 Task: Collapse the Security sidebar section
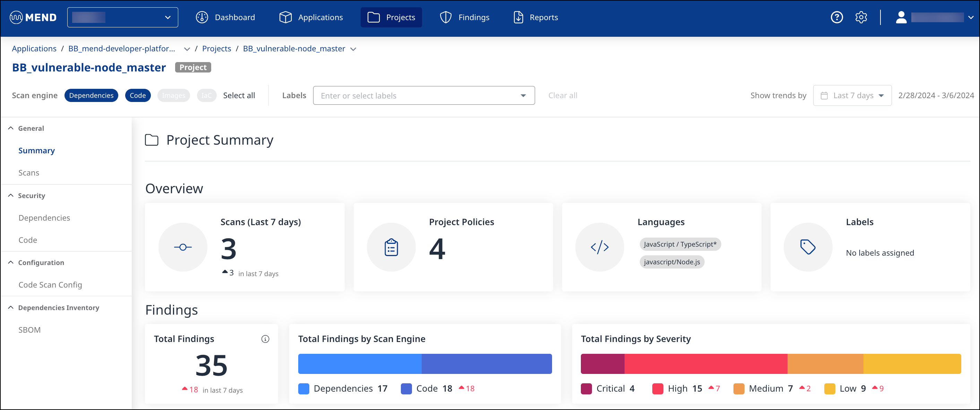tap(11, 195)
